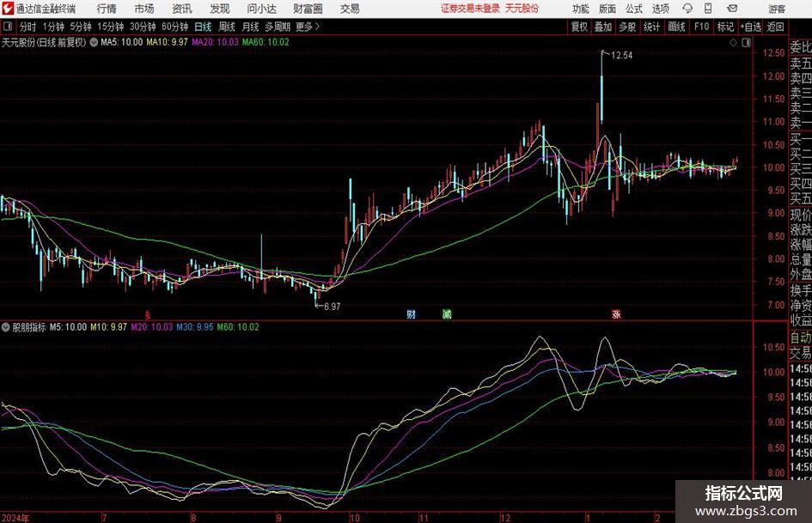Select the 日线 daily period
The image size is (812, 523).
click(203, 27)
